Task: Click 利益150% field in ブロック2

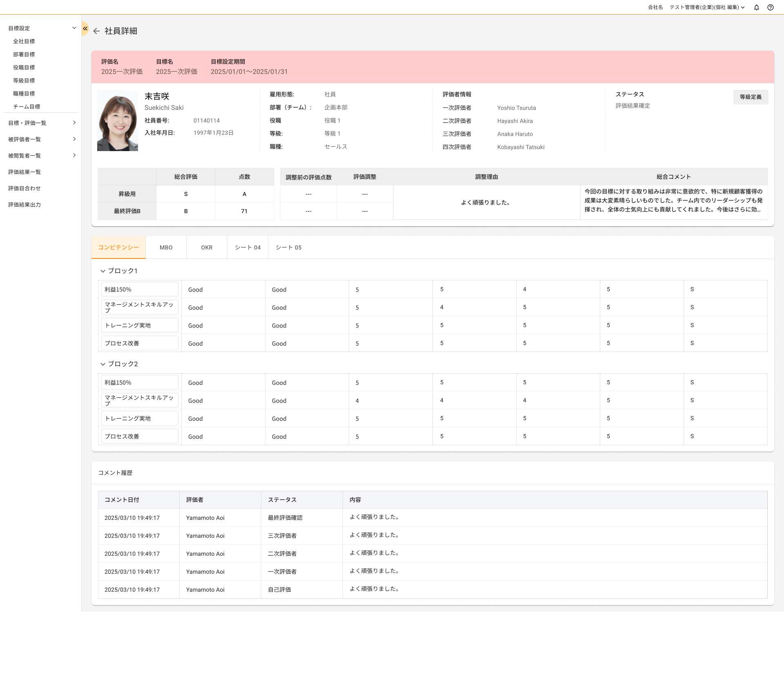Action: tap(140, 382)
